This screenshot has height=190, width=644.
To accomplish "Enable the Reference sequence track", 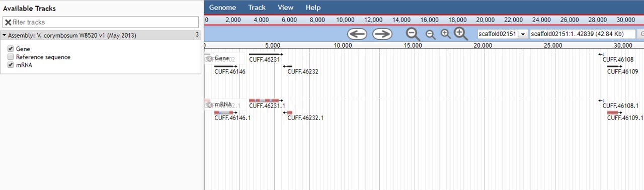I will pos(11,57).
